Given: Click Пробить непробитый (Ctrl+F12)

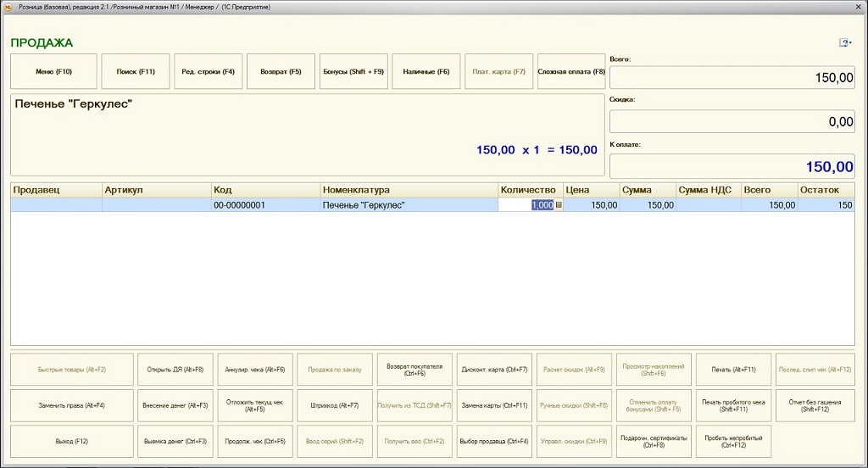Looking at the screenshot, I should click(x=733, y=442).
